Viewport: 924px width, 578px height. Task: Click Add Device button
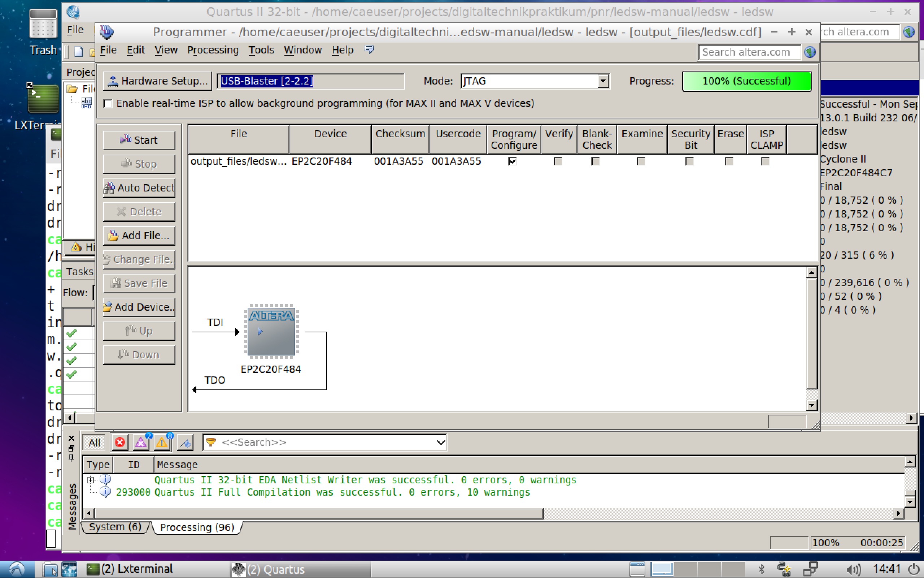tap(139, 307)
